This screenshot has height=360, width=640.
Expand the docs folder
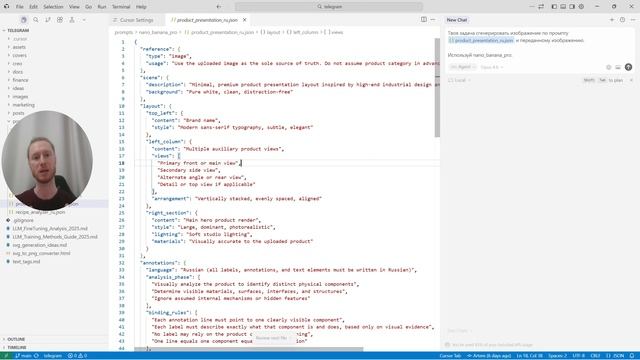click(x=18, y=72)
